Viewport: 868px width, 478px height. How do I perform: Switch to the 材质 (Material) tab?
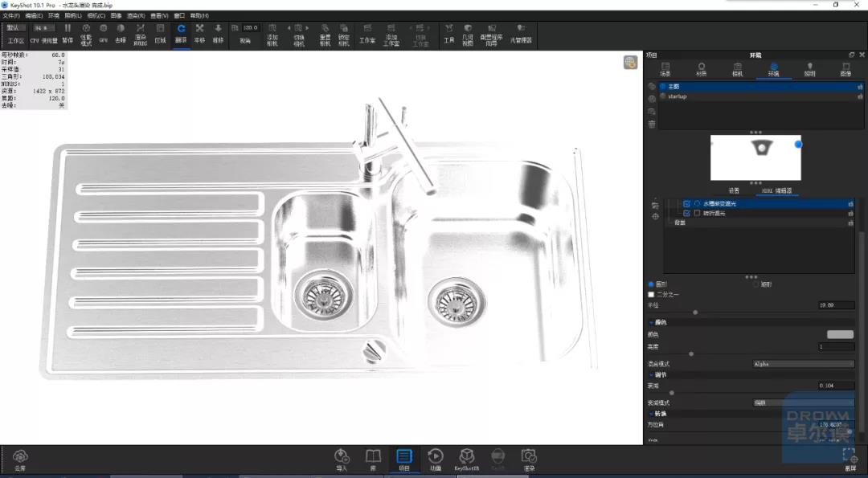click(701, 70)
